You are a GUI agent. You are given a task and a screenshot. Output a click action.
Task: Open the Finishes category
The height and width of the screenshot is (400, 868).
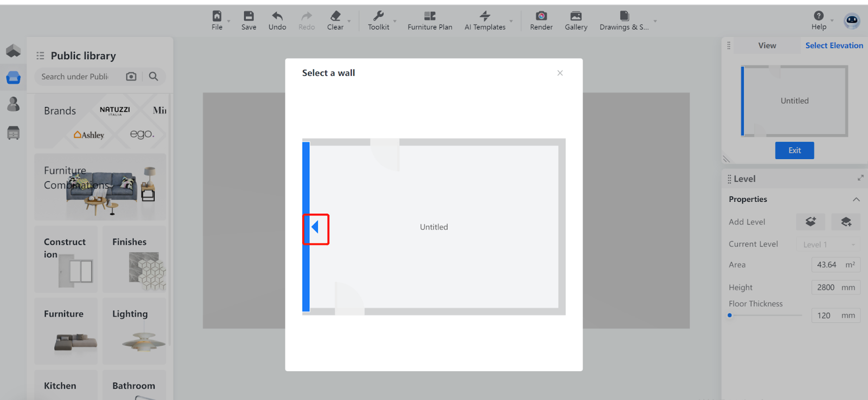pos(135,259)
